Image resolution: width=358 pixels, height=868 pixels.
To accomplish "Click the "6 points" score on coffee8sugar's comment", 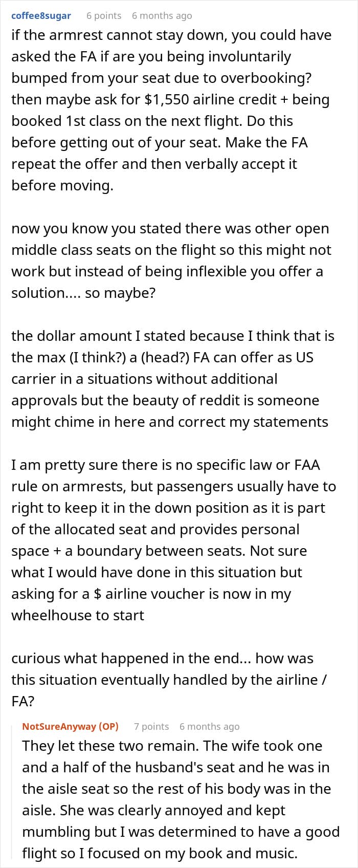I will pyautogui.click(x=104, y=16).
